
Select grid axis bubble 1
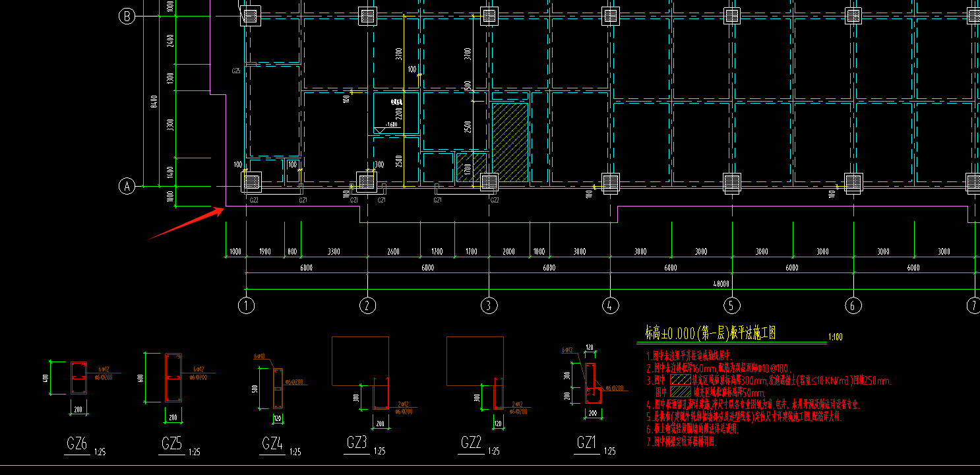click(246, 305)
